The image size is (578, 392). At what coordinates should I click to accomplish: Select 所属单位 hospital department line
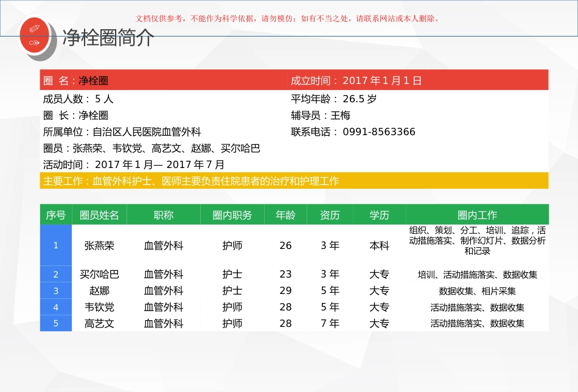coord(122,131)
